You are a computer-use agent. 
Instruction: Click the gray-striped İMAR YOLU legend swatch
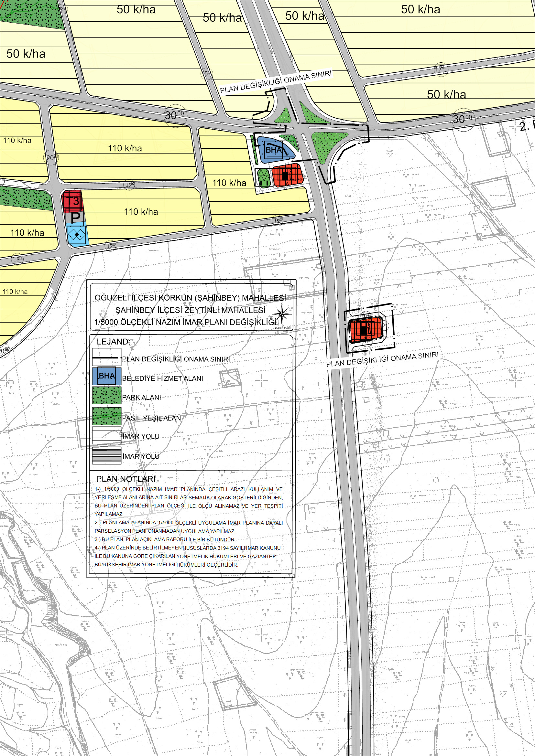point(107,455)
